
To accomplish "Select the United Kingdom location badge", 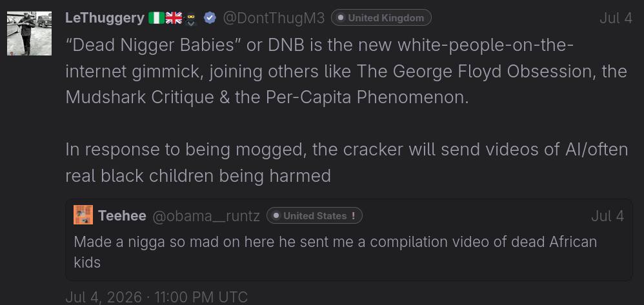I will [381, 17].
